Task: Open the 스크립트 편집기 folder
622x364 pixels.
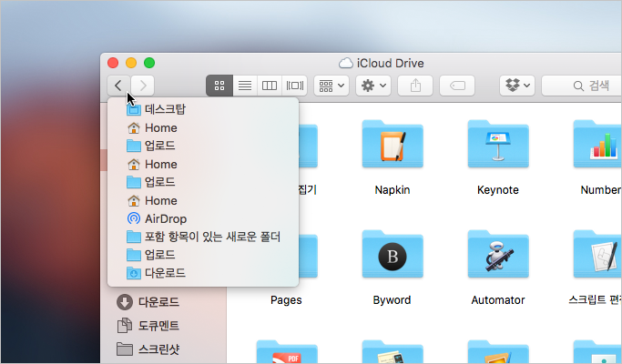Action: tap(597, 254)
